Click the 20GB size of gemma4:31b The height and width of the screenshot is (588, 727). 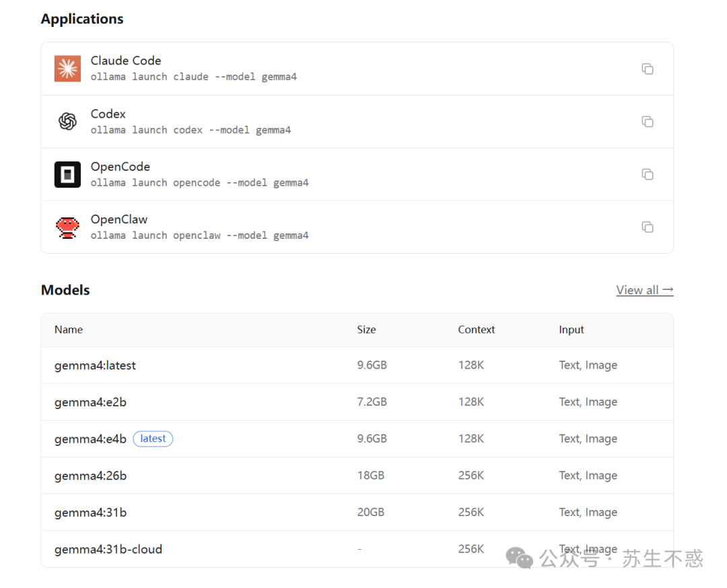pyautogui.click(x=371, y=512)
